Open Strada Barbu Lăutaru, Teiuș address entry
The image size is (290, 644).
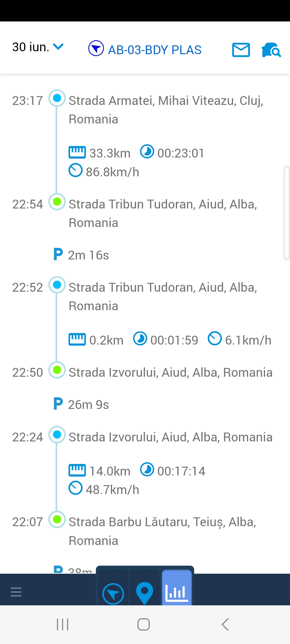pyautogui.click(x=162, y=531)
